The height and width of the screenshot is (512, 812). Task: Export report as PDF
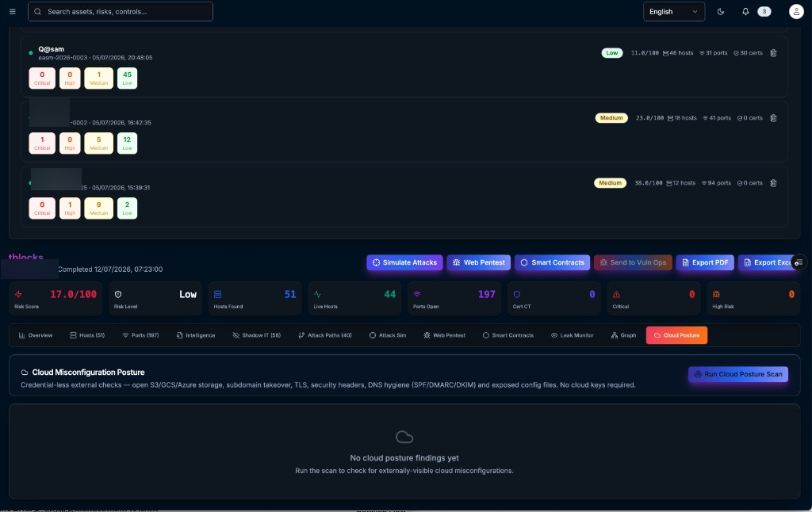tap(705, 262)
